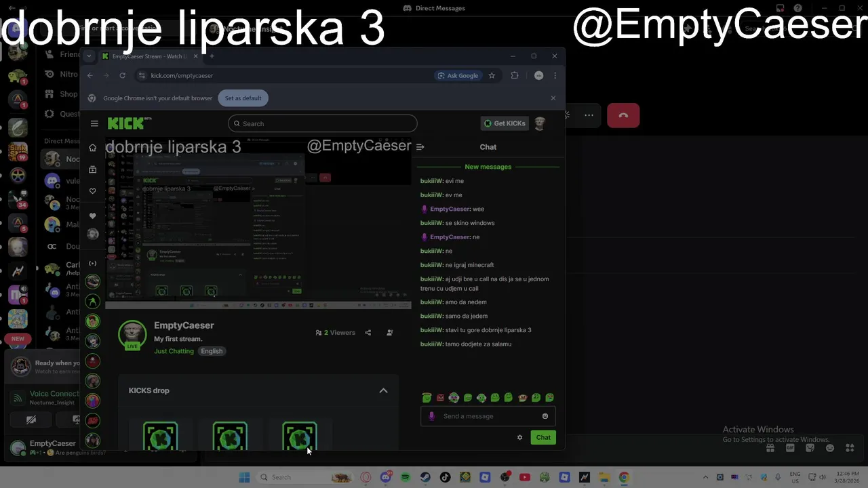Open chat settings gear beside the Chat button
The height and width of the screenshot is (488, 868).
[x=520, y=437]
